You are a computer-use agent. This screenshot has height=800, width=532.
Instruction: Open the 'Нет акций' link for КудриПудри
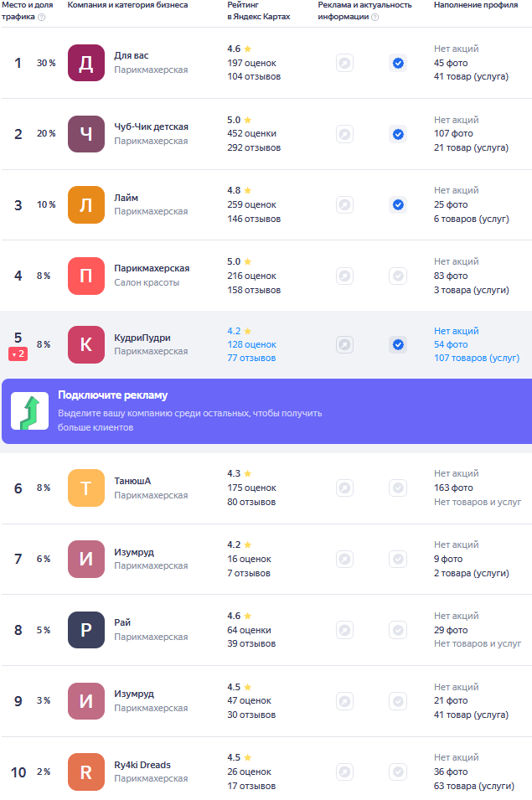pos(457,331)
